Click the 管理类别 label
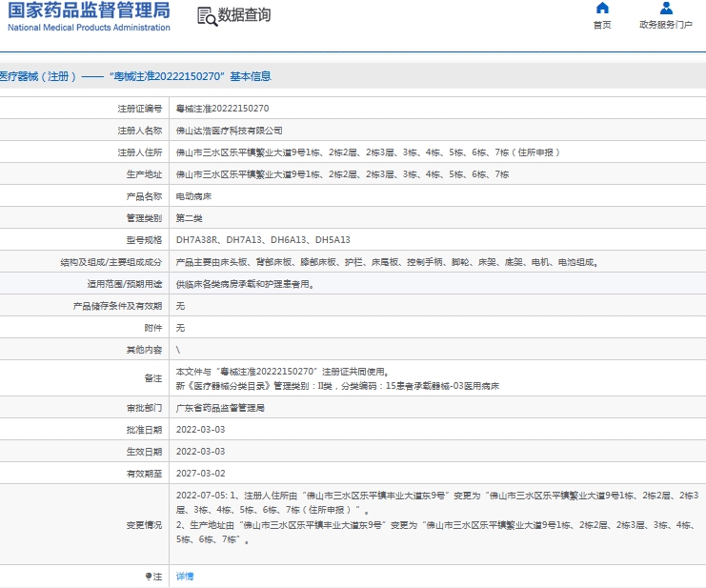The image size is (706, 588). 144,218
